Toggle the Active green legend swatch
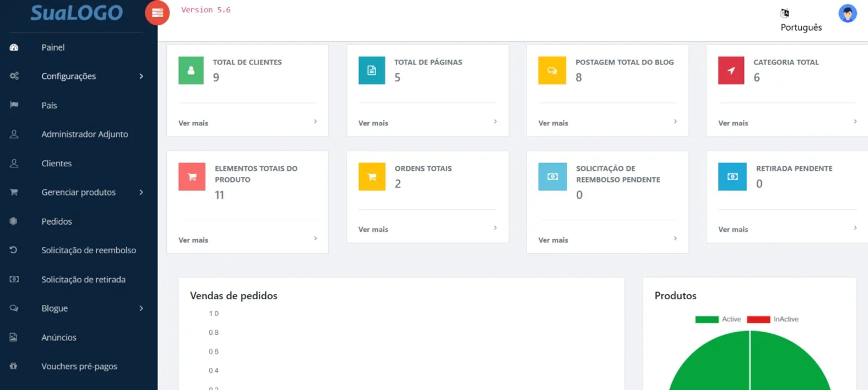The height and width of the screenshot is (390, 868). [x=707, y=319]
